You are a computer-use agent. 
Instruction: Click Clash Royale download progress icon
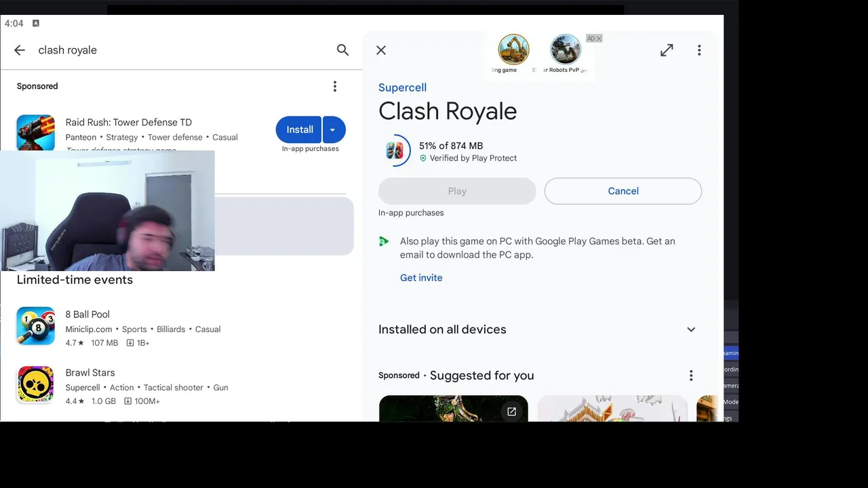point(395,150)
